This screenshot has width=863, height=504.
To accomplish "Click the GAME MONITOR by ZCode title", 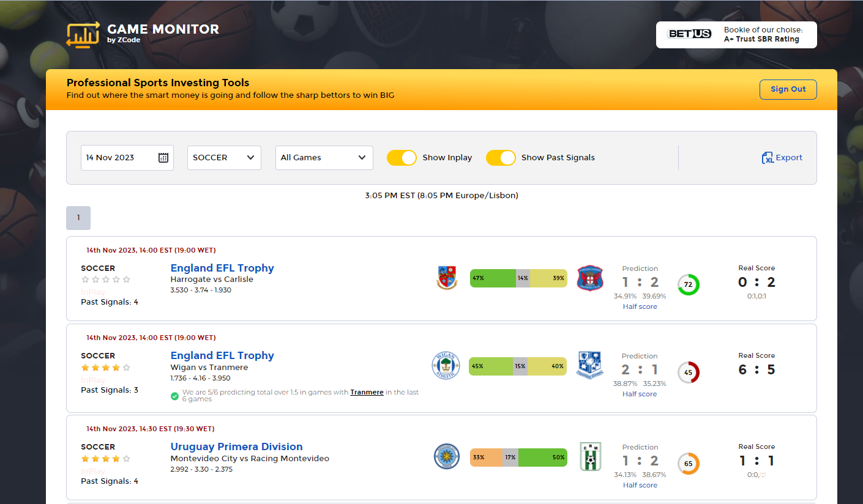I will (x=163, y=33).
